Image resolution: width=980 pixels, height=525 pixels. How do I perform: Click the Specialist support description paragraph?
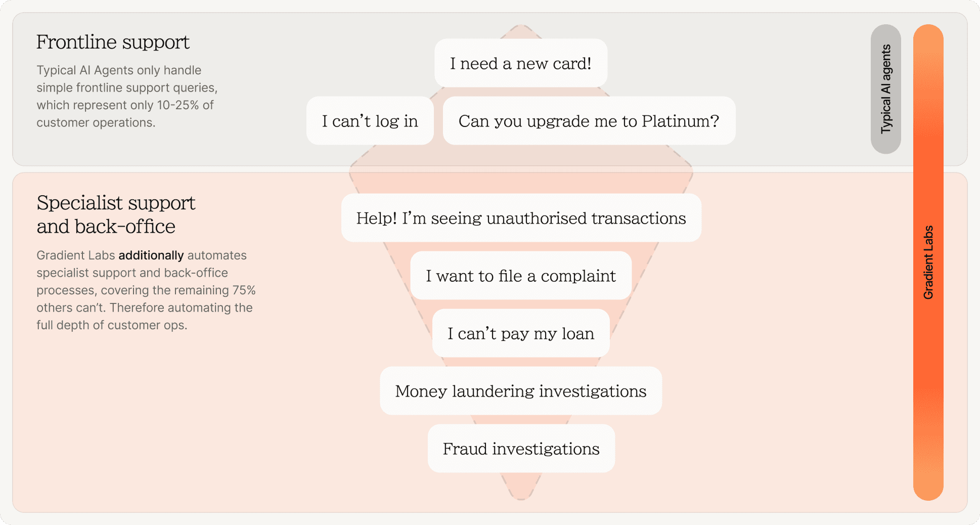146,290
